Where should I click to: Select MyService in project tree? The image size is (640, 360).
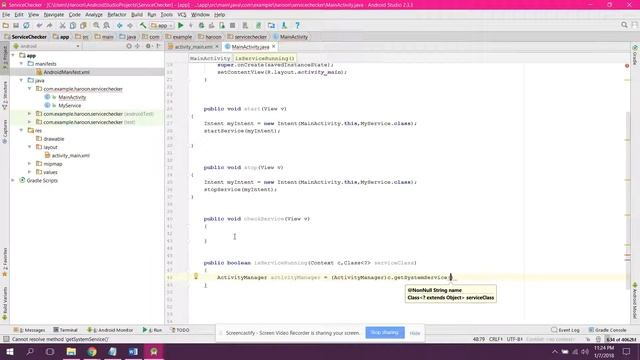[x=69, y=105]
